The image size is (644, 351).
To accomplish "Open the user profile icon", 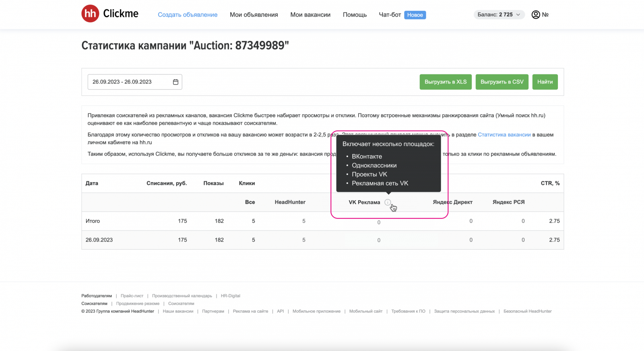I will 536,15.
